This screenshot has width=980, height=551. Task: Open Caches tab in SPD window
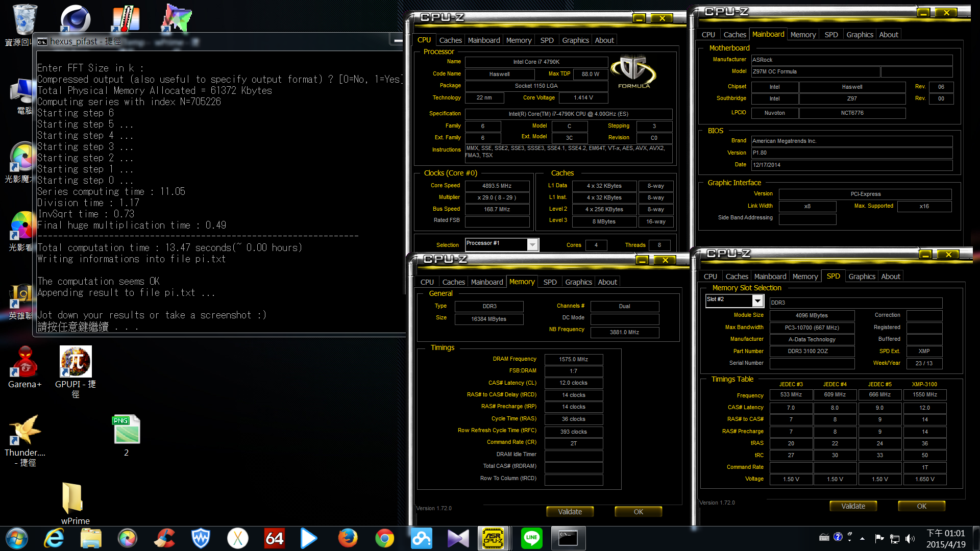(737, 277)
